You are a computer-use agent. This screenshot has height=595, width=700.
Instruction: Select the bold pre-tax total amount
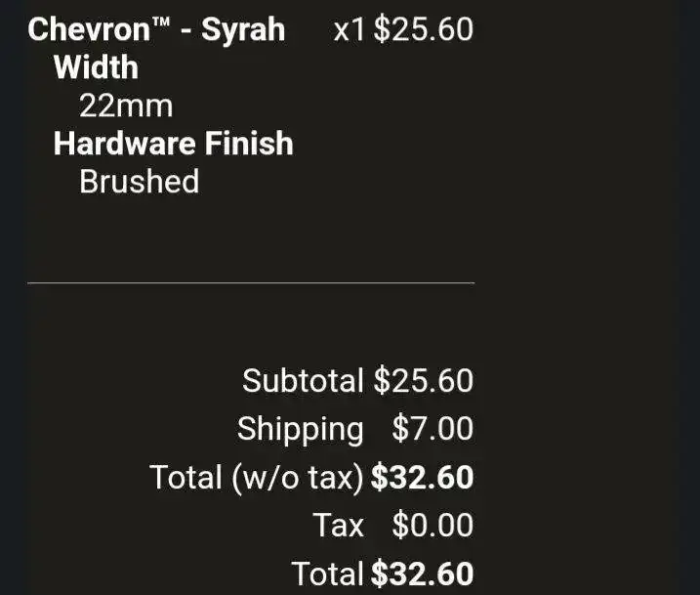tap(423, 477)
